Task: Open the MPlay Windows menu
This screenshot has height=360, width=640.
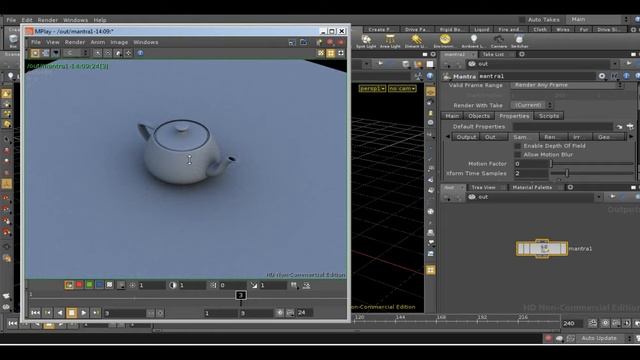Action: (x=146, y=42)
